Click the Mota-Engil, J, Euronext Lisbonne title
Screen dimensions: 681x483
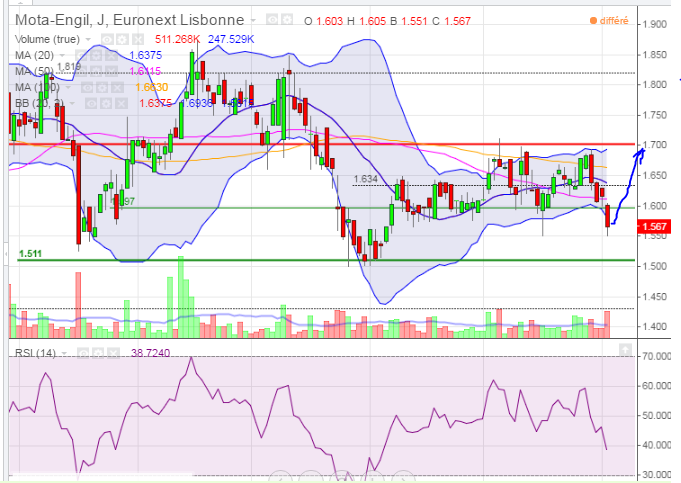tap(129, 20)
